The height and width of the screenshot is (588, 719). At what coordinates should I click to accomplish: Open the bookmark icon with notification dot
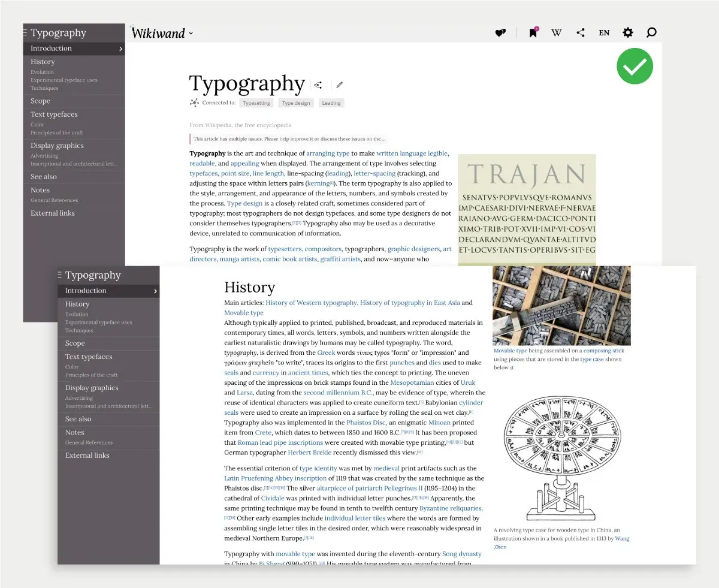(533, 32)
